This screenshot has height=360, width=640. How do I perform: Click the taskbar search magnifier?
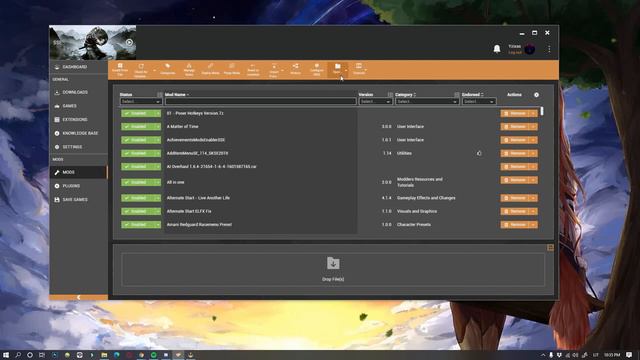click(18, 355)
